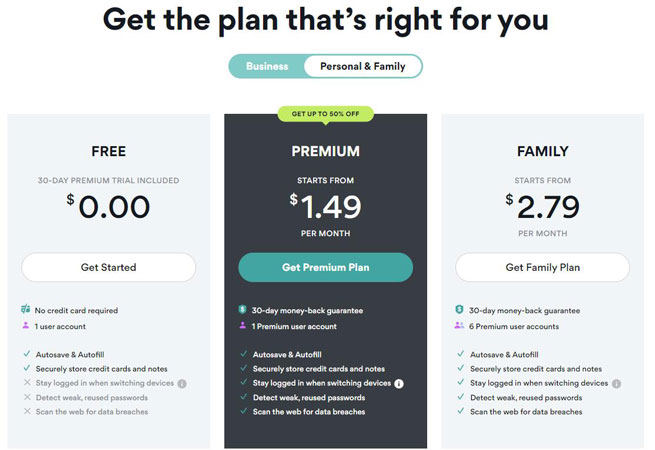Select the Personal & Family tab
This screenshot has height=450, width=655.
(x=362, y=66)
